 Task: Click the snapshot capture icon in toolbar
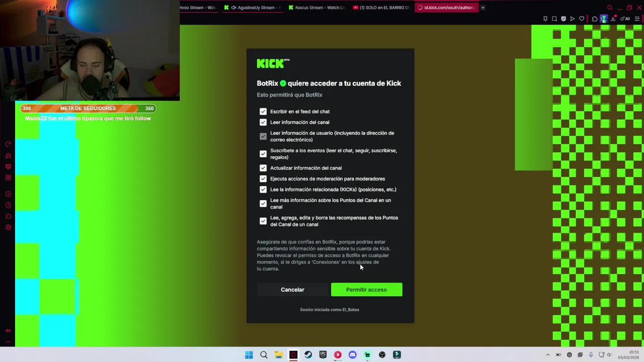pyautogui.click(x=554, y=19)
